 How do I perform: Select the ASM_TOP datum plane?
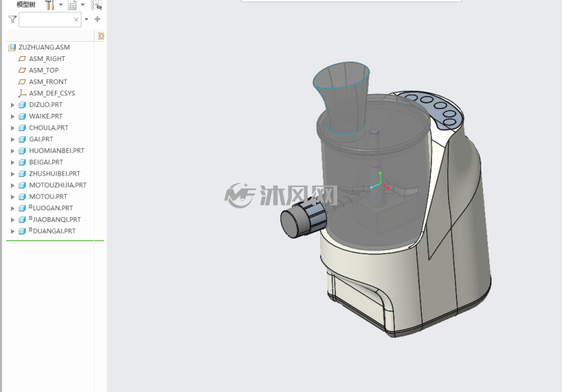click(44, 70)
